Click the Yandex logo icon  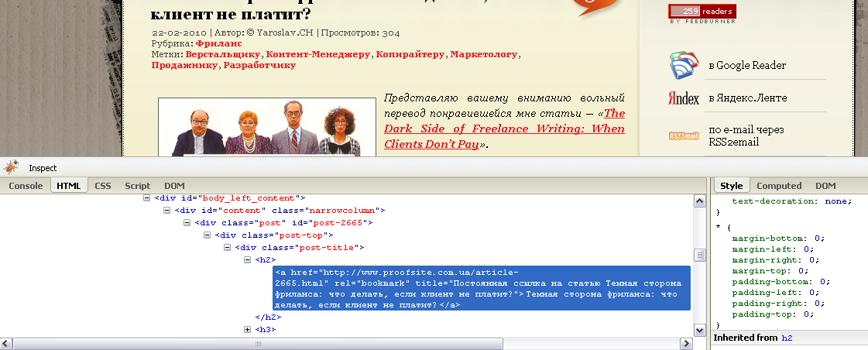tap(684, 98)
